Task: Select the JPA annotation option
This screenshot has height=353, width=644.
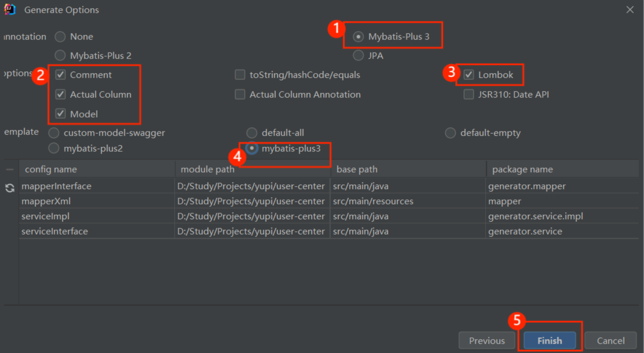Action: [358, 55]
